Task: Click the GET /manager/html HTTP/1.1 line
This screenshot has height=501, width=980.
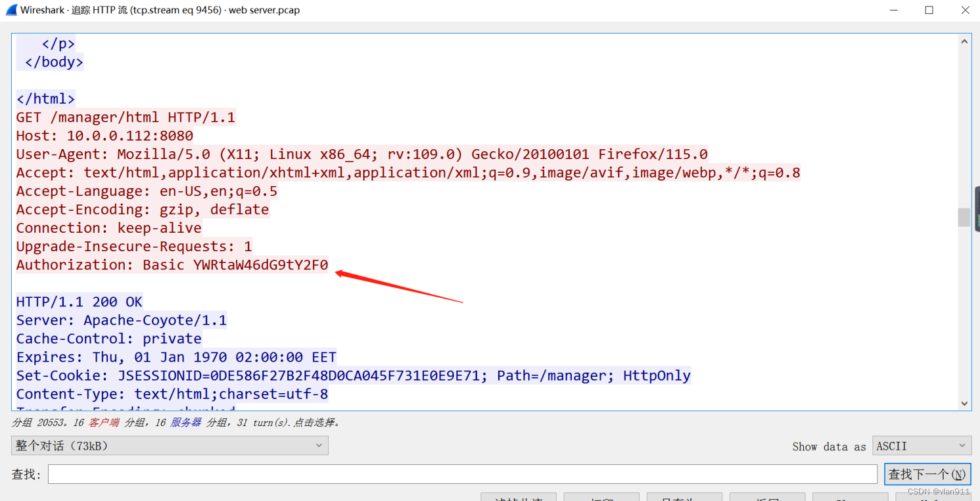Action: (126, 118)
